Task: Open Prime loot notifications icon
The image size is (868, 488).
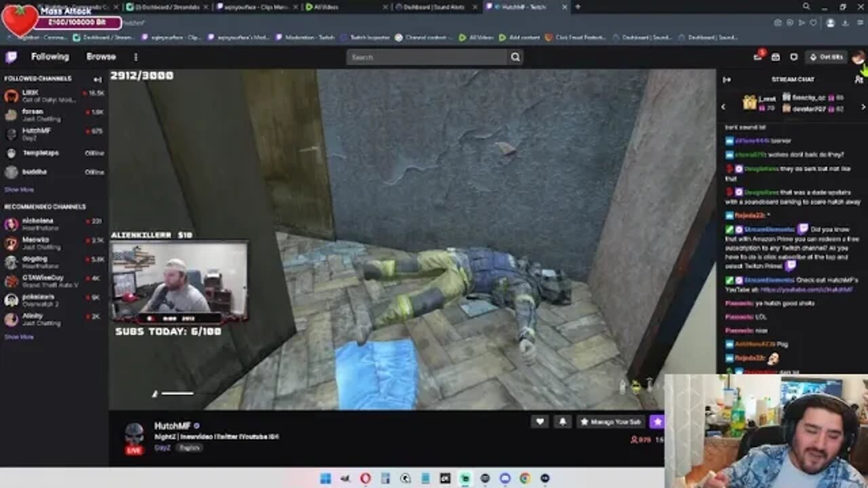Action: (x=758, y=57)
